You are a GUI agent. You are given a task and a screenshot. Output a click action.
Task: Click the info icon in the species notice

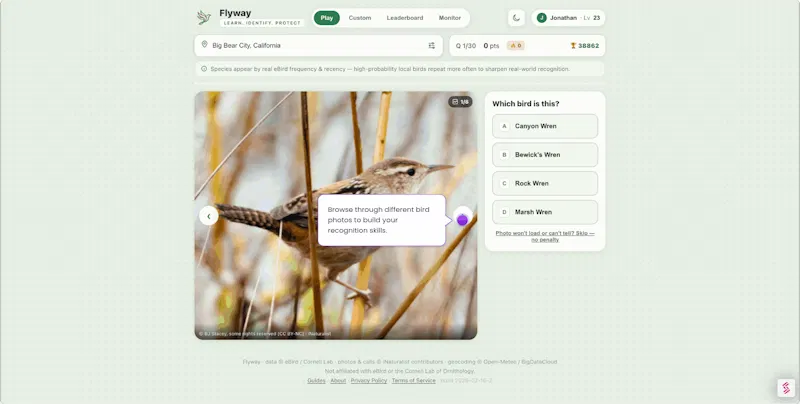[204, 69]
